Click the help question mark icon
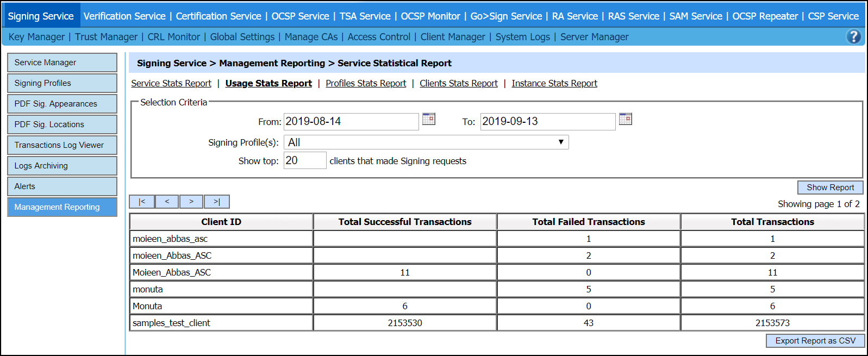 coord(853,36)
